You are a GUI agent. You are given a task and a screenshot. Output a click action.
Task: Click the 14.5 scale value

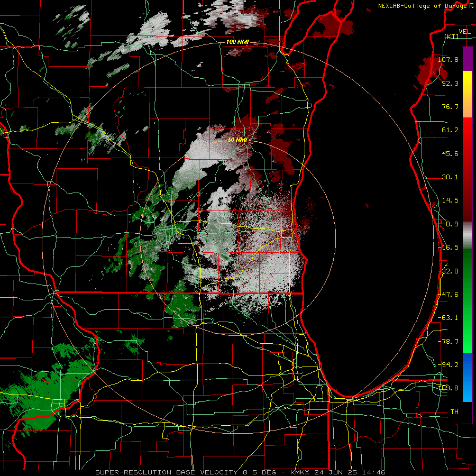450,200
